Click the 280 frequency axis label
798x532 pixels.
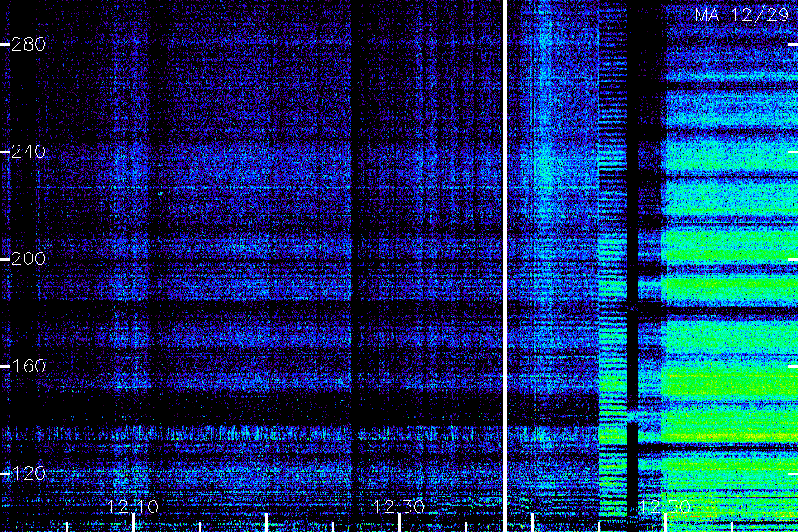pos(28,44)
